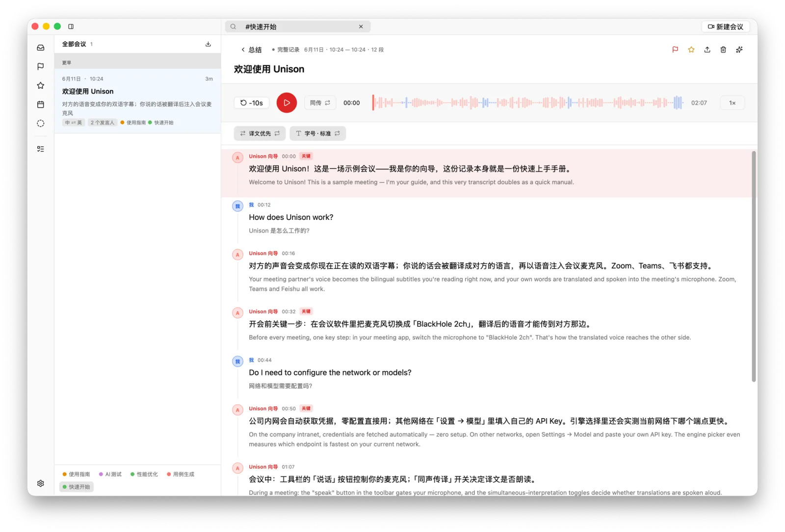The width and height of the screenshot is (785, 532).
Task: Click the search magnifier icon
Action: (x=233, y=27)
